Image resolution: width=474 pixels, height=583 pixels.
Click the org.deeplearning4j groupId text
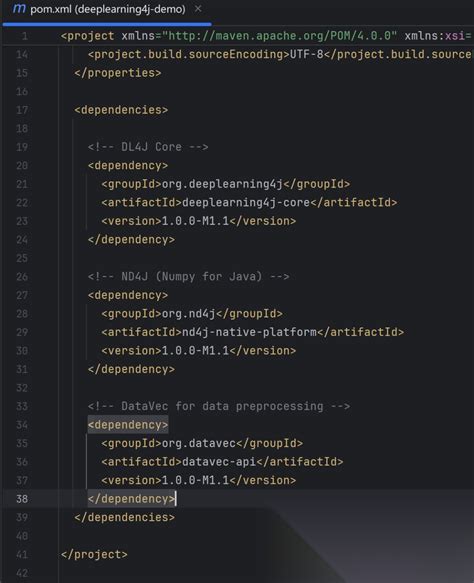(x=222, y=184)
